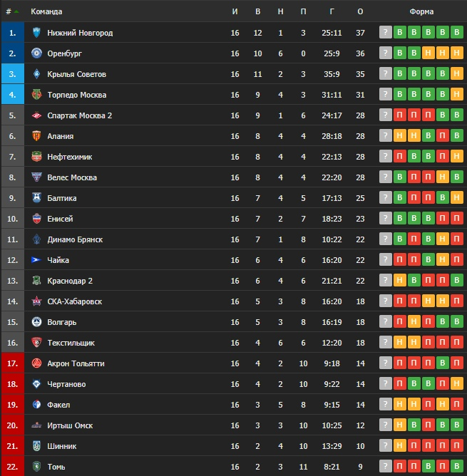
Task: Click the Томь team emblem
Action: click(37, 467)
